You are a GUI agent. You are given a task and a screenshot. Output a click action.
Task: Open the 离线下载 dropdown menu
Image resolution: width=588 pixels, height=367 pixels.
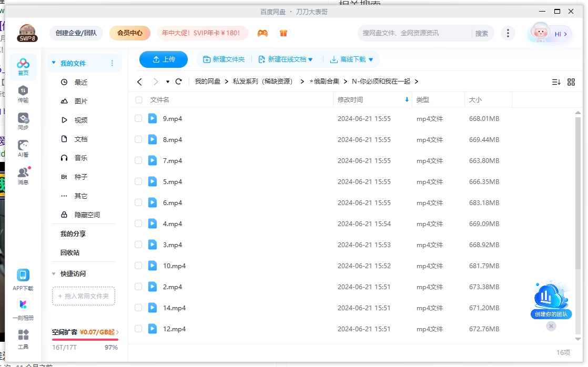[x=352, y=59]
